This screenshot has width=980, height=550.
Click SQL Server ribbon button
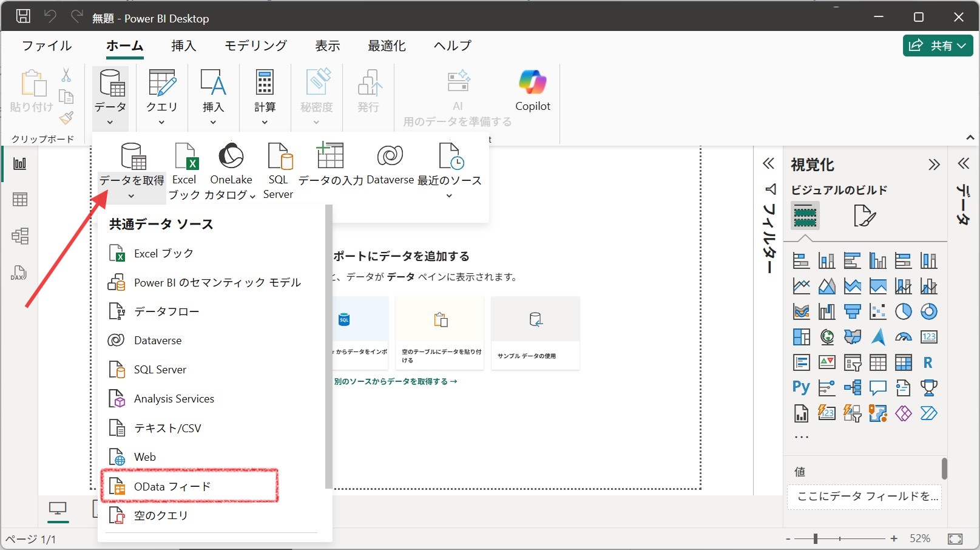click(279, 171)
